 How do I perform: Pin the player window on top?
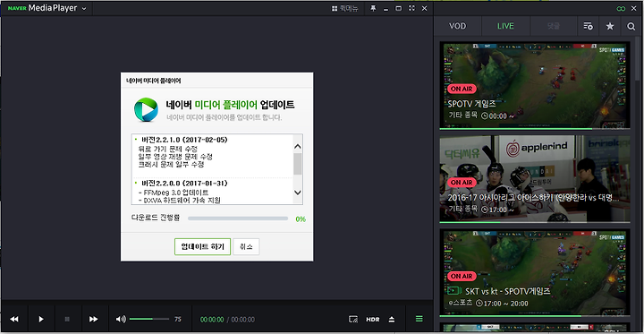click(373, 8)
